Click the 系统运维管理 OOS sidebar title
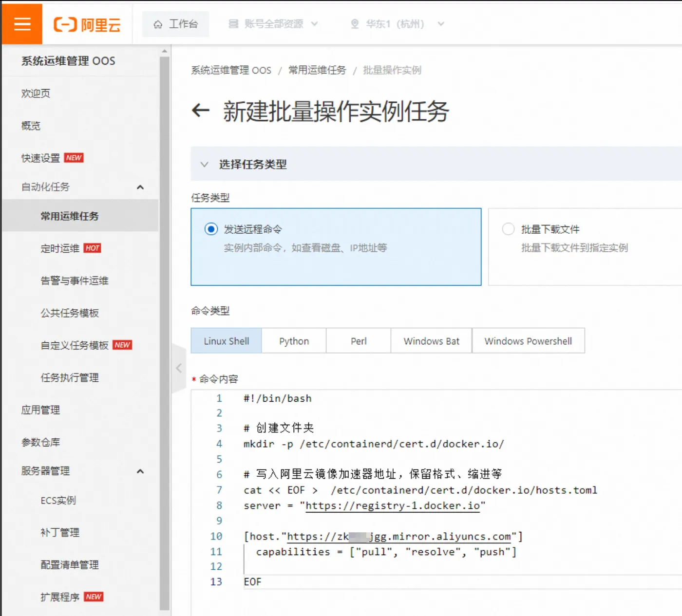Image resolution: width=682 pixels, height=616 pixels. click(68, 61)
